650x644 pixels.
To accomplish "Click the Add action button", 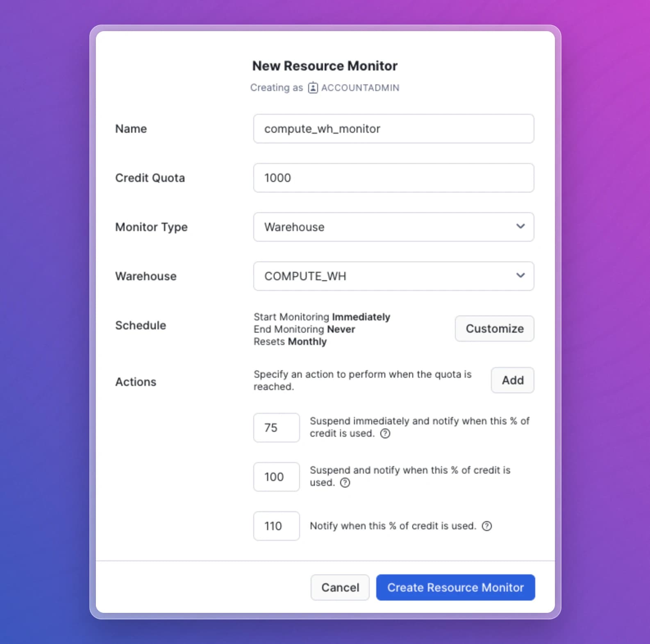I will pos(512,380).
